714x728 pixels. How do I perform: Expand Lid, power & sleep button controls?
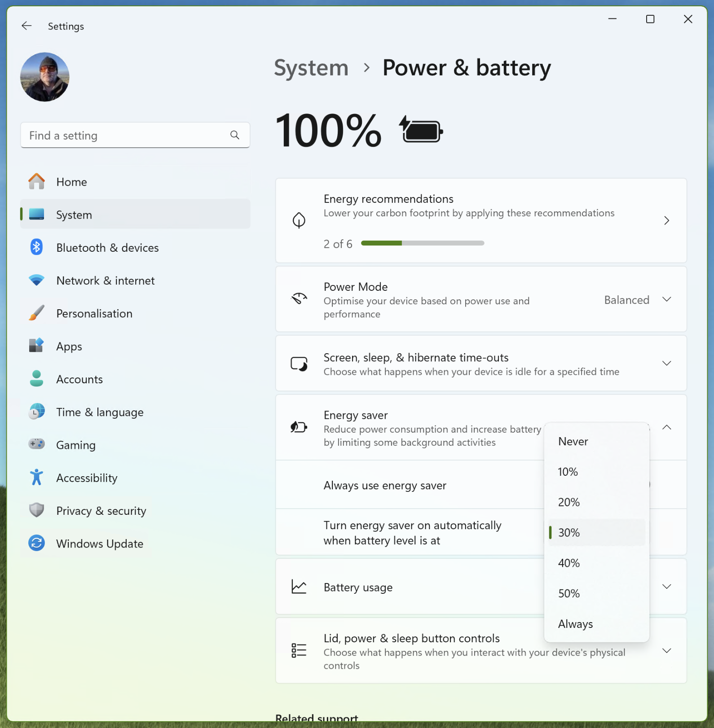667,651
